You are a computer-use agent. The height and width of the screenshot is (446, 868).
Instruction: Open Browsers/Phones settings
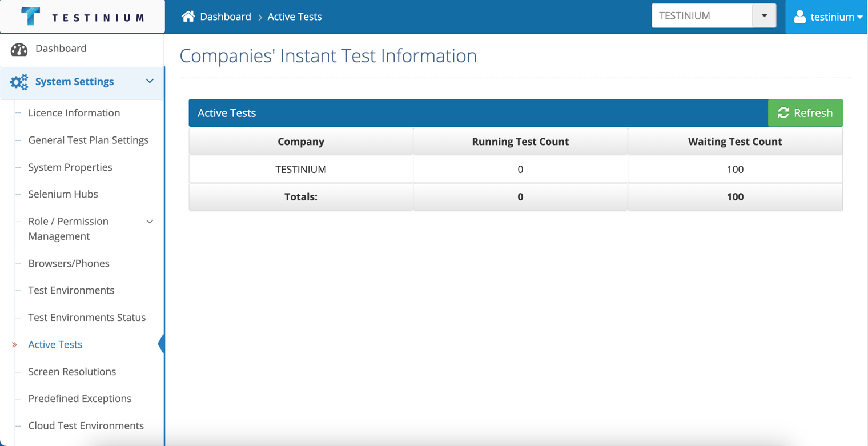pos(69,263)
